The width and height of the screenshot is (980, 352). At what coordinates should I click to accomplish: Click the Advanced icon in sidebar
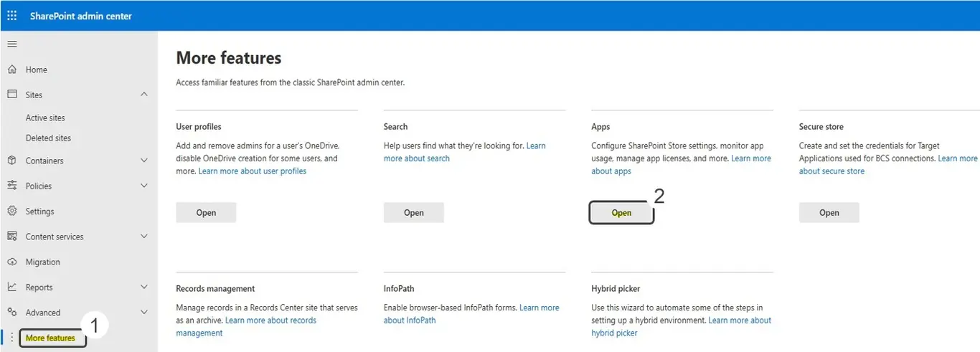(11, 313)
